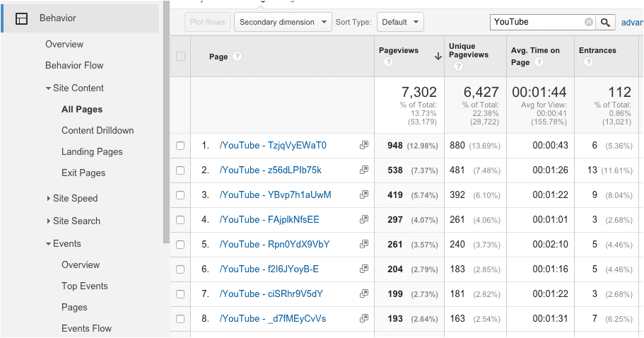Show help for Avg. Time on Page

[x=539, y=62]
